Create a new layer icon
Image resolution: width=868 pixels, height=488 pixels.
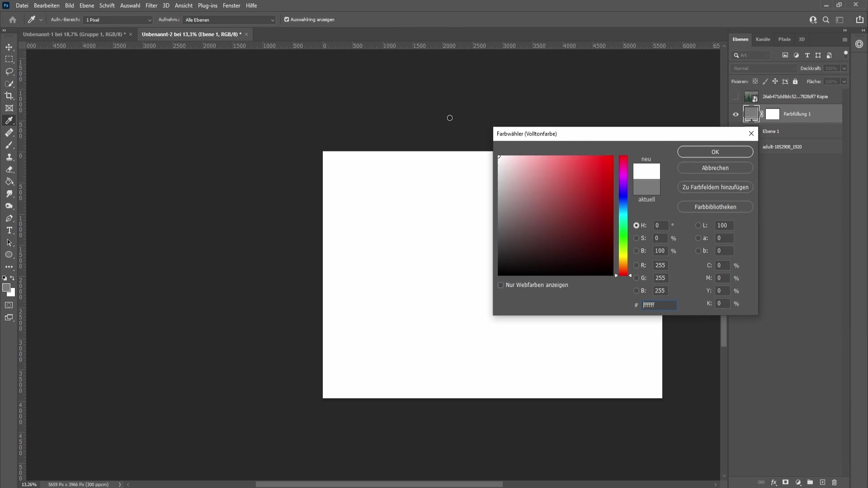[x=822, y=482]
